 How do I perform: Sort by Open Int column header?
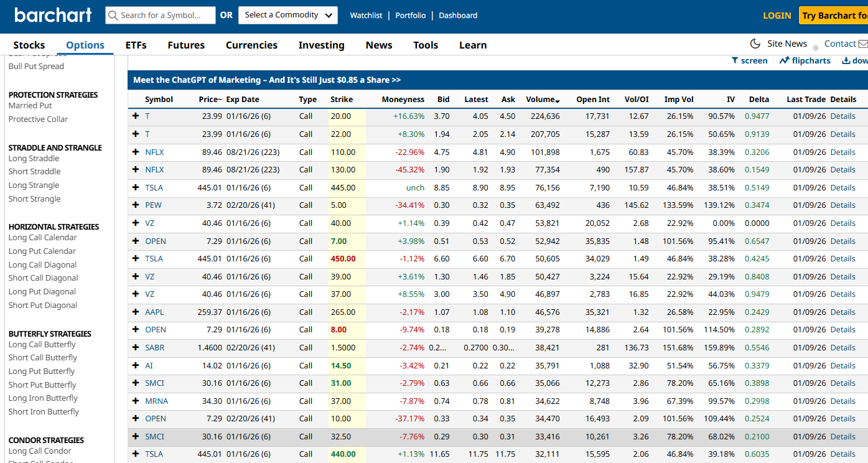[593, 100]
